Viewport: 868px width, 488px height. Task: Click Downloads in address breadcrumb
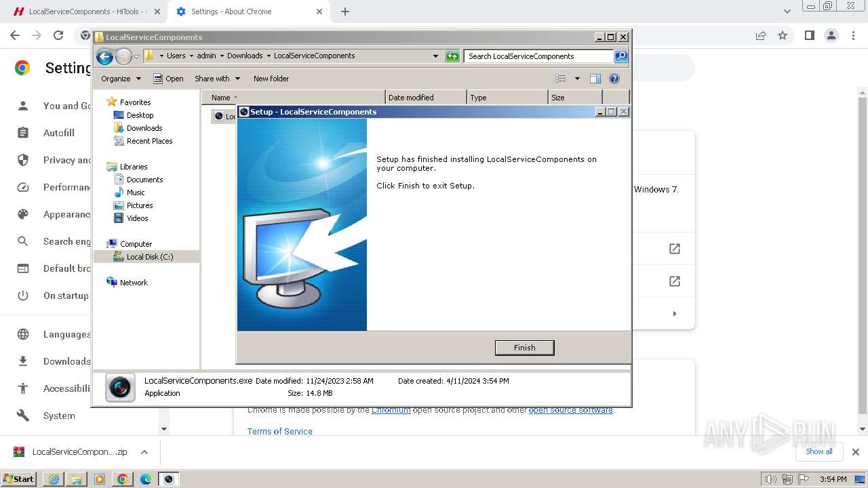[245, 56]
